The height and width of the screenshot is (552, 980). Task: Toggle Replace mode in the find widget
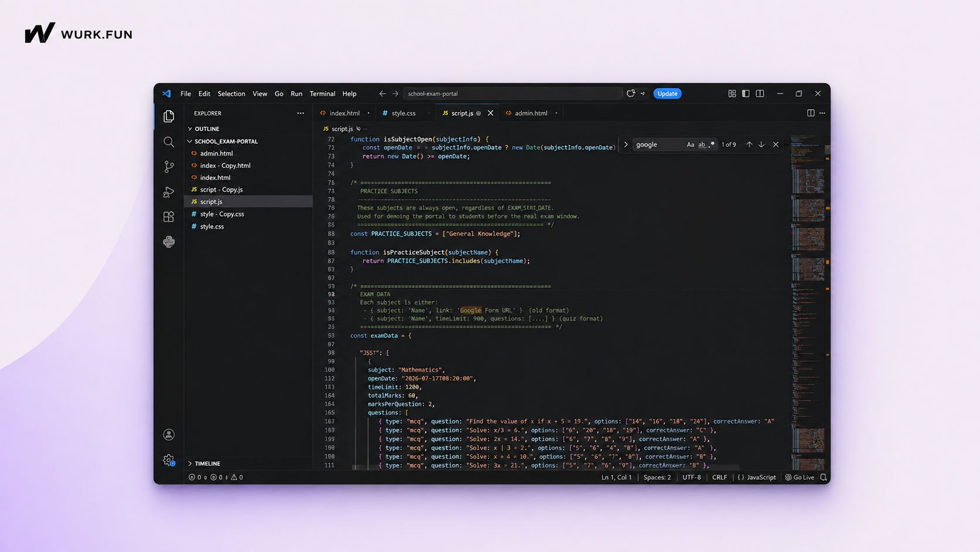(x=625, y=145)
